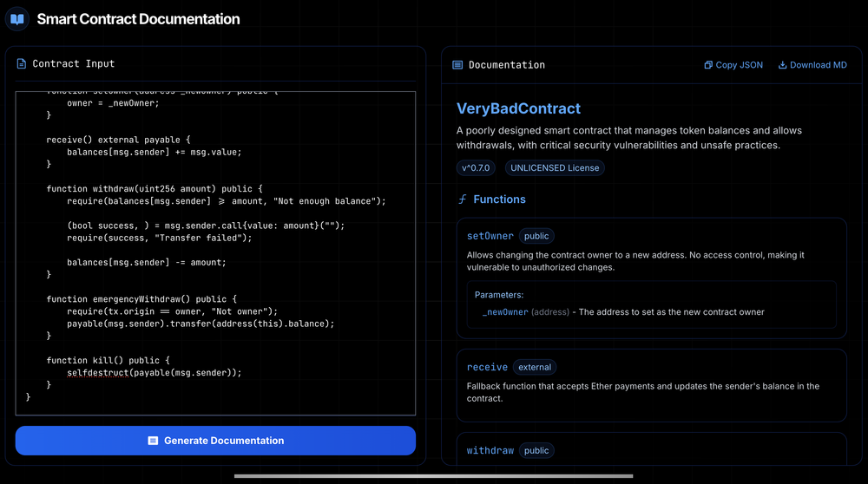Click the _newOwner parameter name
This screenshot has height=484, width=868.
coord(505,312)
